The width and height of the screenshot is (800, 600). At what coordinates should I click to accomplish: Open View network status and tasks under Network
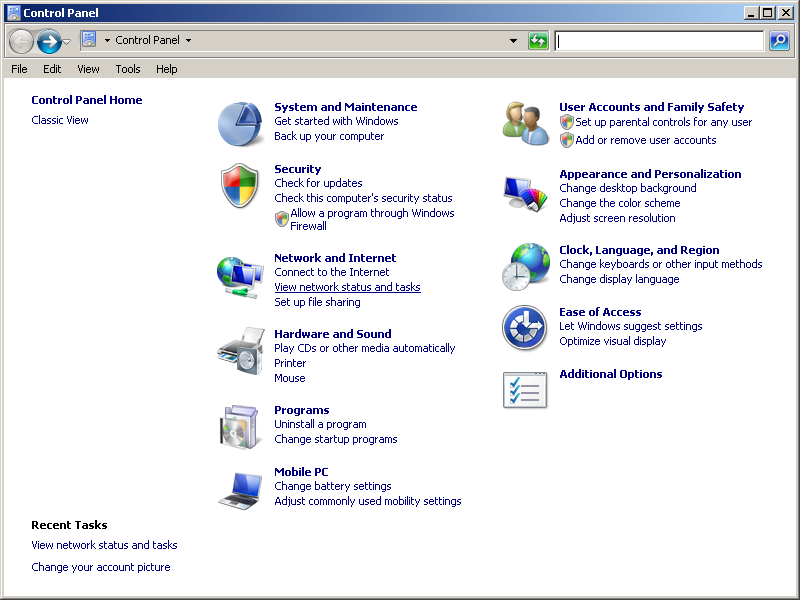pyautogui.click(x=347, y=287)
